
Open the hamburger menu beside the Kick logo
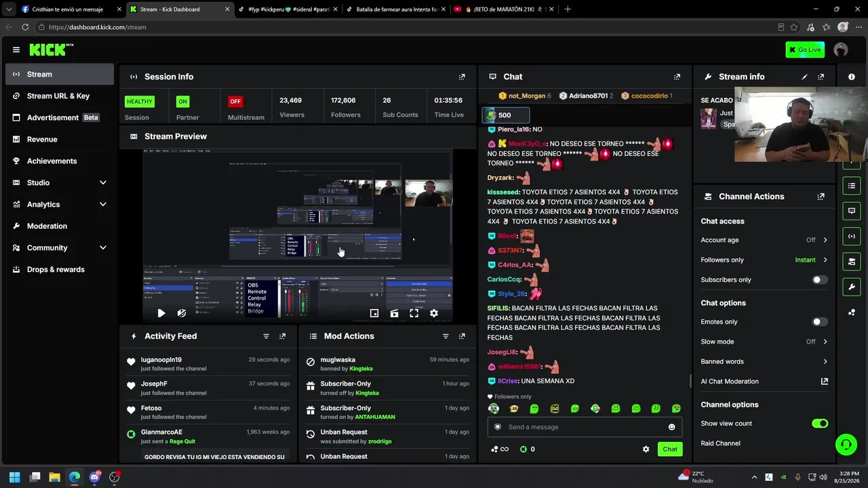tap(16, 49)
